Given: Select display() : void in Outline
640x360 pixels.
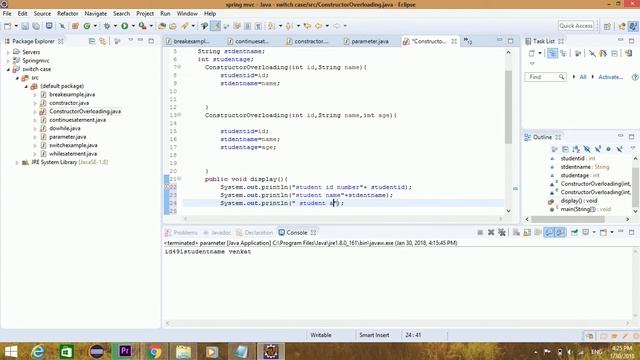Looking at the screenshot, I should tap(579, 201).
